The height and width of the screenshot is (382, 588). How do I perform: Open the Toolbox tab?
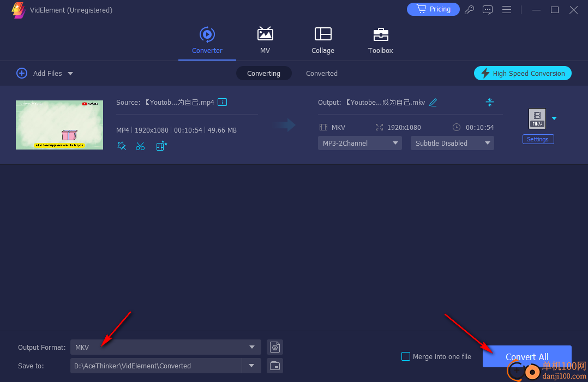coord(381,40)
